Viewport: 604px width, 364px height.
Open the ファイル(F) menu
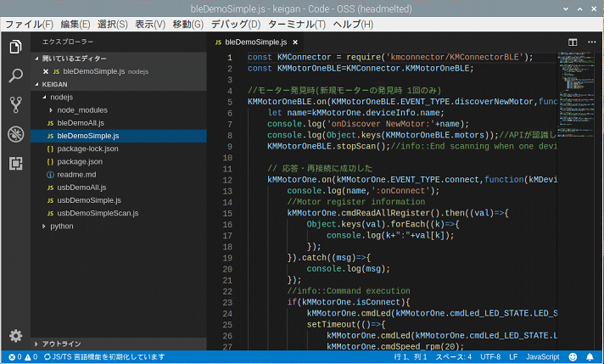pyautogui.click(x=29, y=25)
